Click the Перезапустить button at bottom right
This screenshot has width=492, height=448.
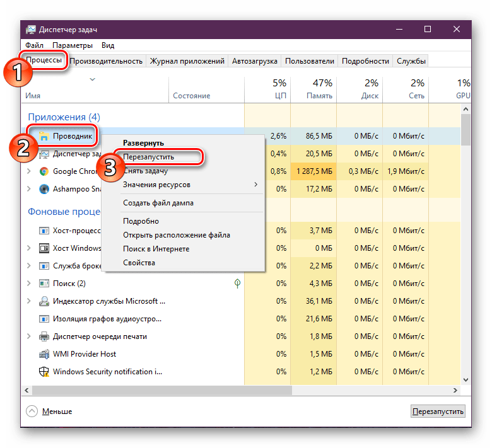click(x=438, y=411)
